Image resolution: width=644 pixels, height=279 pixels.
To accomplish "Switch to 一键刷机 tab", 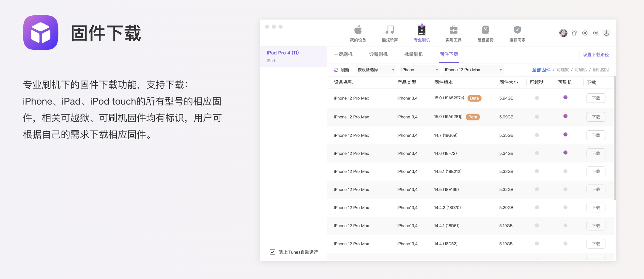I will 343,54.
